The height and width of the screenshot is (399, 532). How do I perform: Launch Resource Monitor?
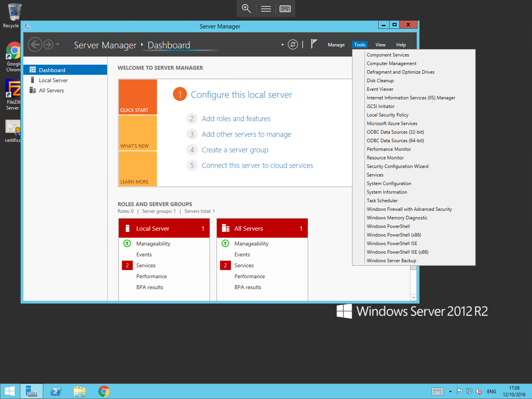(414, 158)
